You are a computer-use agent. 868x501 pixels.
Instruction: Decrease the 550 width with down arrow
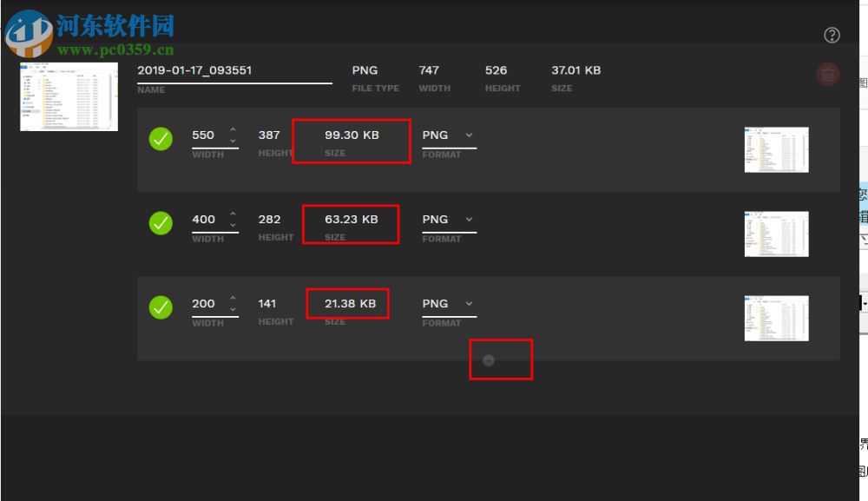pyautogui.click(x=233, y=141)
